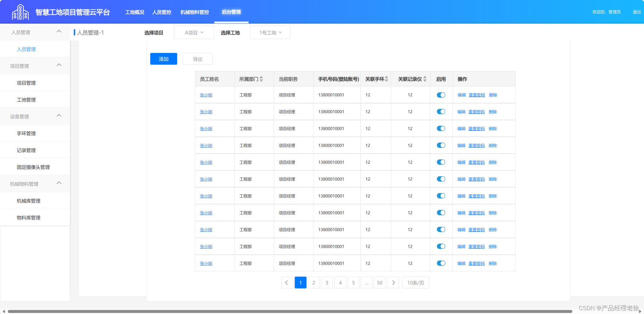Image resolution: width=644 pixels, height=314 pixels.
Task: Click the 人员管理-1 page heading
Action: coord(91,32)
